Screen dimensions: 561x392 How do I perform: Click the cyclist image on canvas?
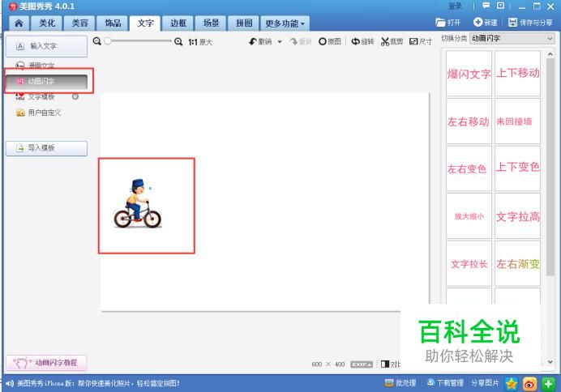(138, 203)
